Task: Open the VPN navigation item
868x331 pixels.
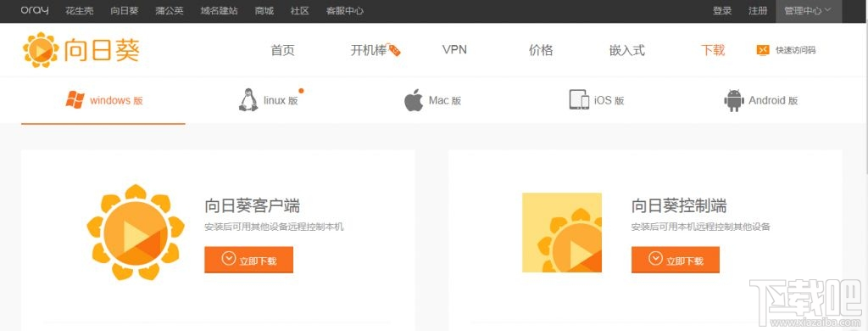Action: (x=454, y=50)
